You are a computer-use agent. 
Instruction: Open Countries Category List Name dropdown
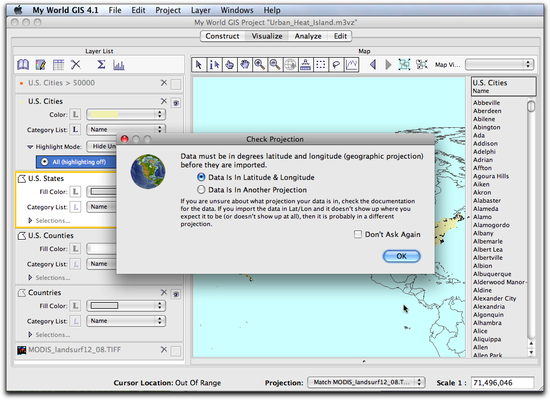tap(126, 321)
